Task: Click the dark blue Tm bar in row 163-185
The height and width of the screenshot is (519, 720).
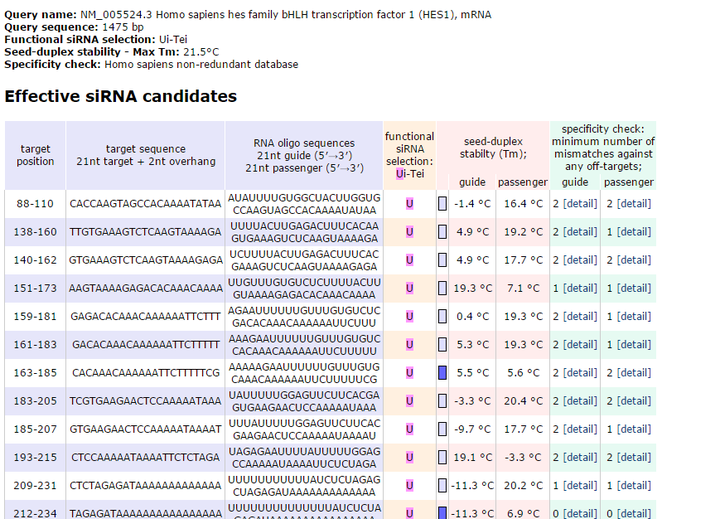Action: coord(442,373)
